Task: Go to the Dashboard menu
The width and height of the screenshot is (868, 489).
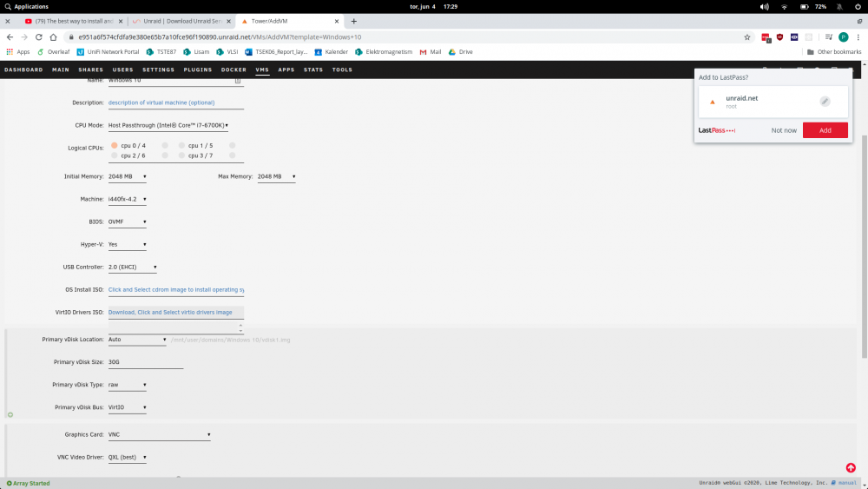Action: point(23,69)
